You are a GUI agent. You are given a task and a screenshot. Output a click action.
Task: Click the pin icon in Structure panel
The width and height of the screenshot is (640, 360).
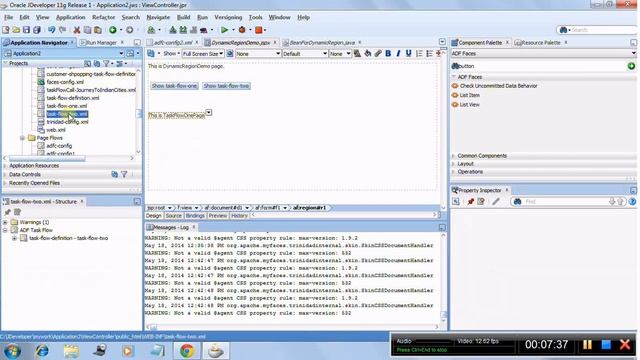(x=7, y=212)
